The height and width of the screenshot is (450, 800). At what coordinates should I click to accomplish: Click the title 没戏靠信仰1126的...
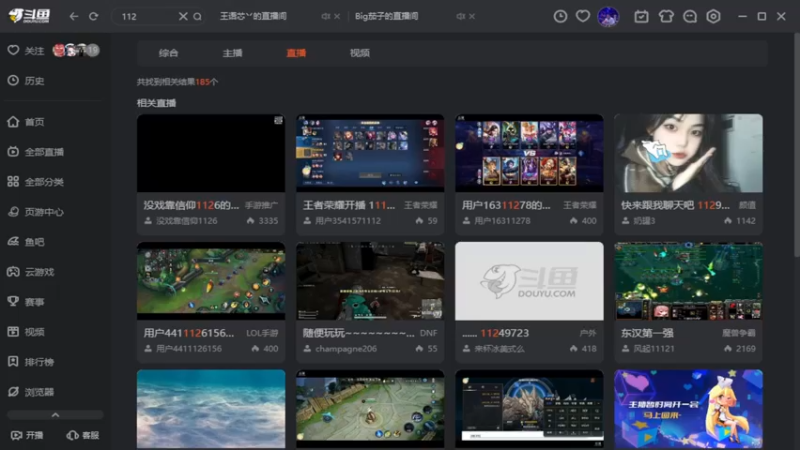pyautogui.click(x=191, y=205)
